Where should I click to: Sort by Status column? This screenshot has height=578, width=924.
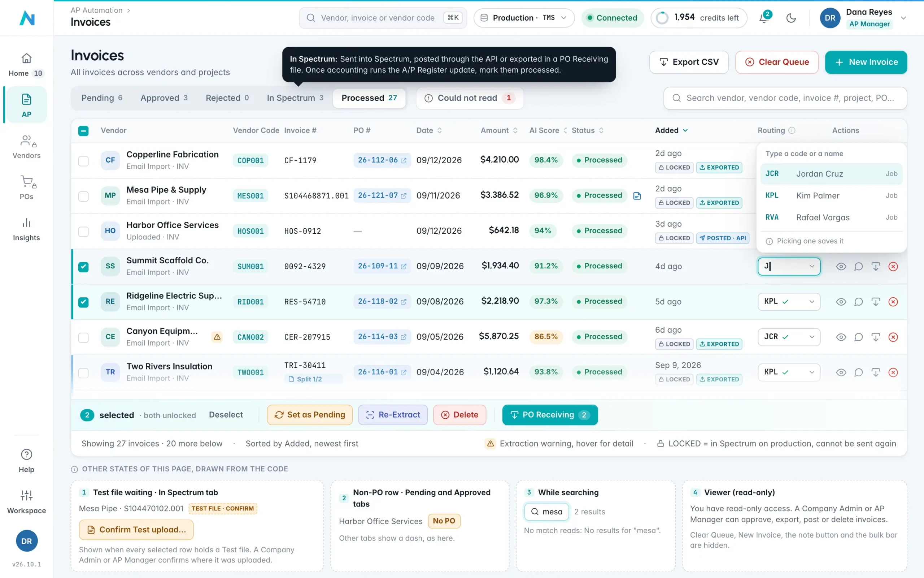(587, 130)
